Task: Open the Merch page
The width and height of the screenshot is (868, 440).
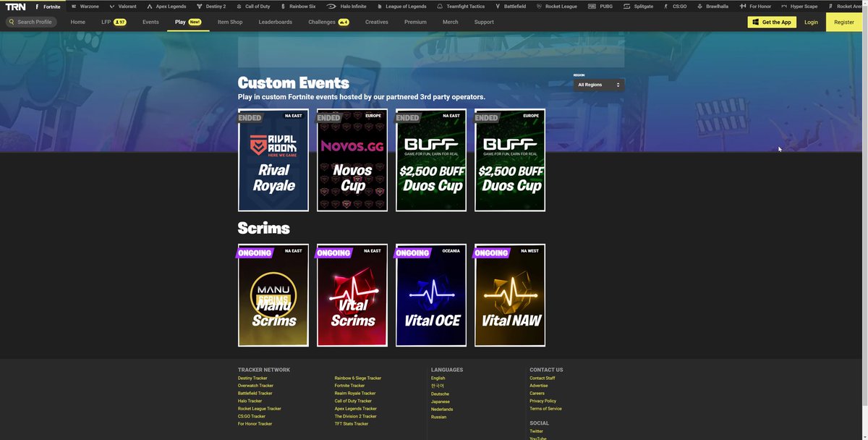Action: pyautogui.click(x=450, y=22)
